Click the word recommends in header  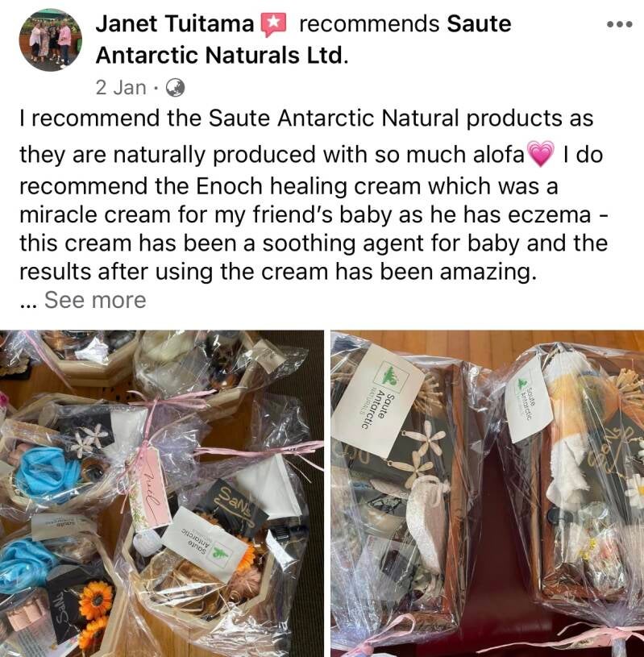369,24
